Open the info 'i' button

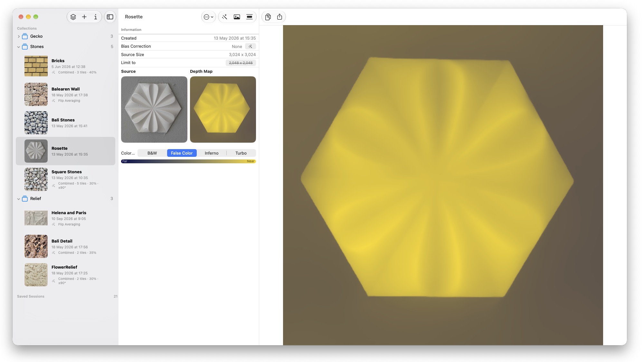(96, 17)
